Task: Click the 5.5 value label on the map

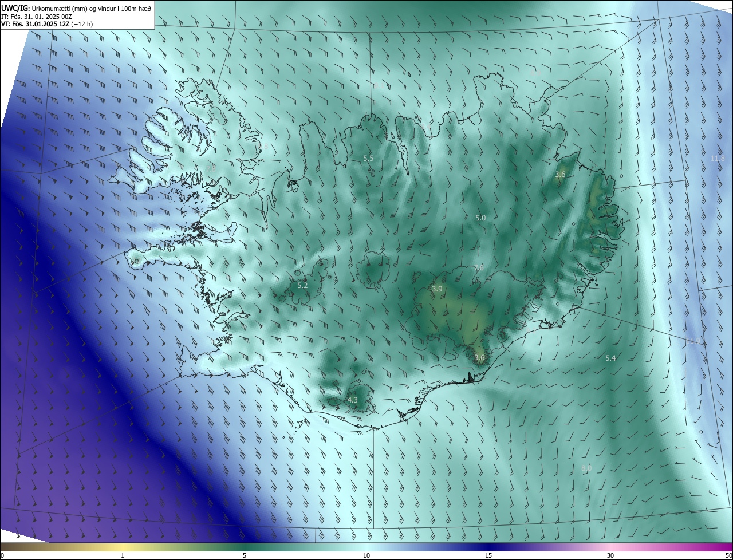Action: tap(368, 158)
